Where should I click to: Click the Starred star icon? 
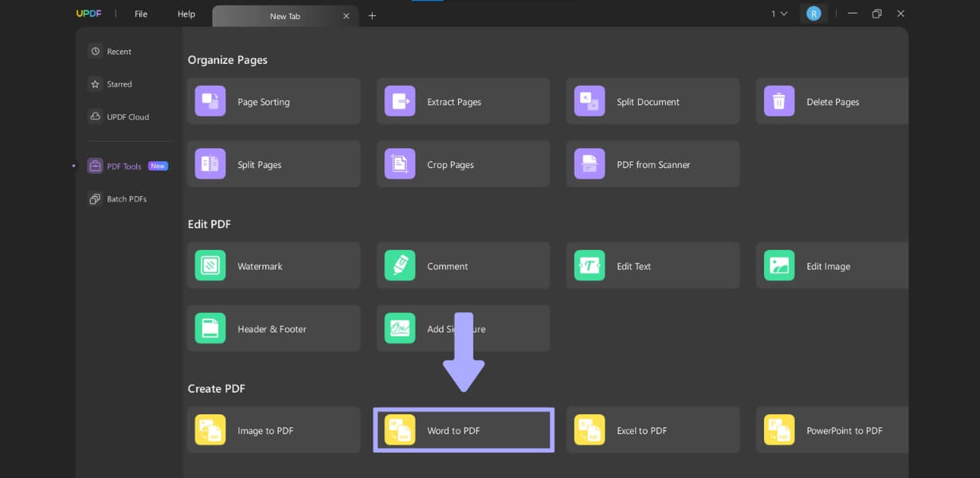pos(96,84)
